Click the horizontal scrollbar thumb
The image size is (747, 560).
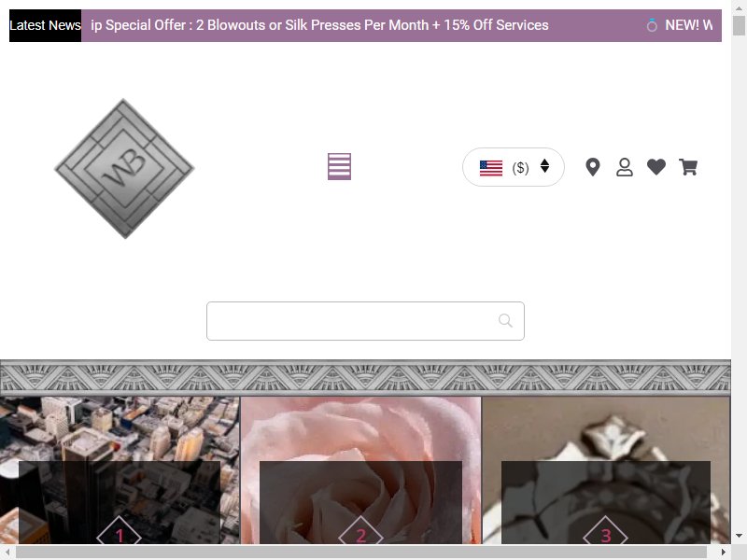tap(361, 552)
